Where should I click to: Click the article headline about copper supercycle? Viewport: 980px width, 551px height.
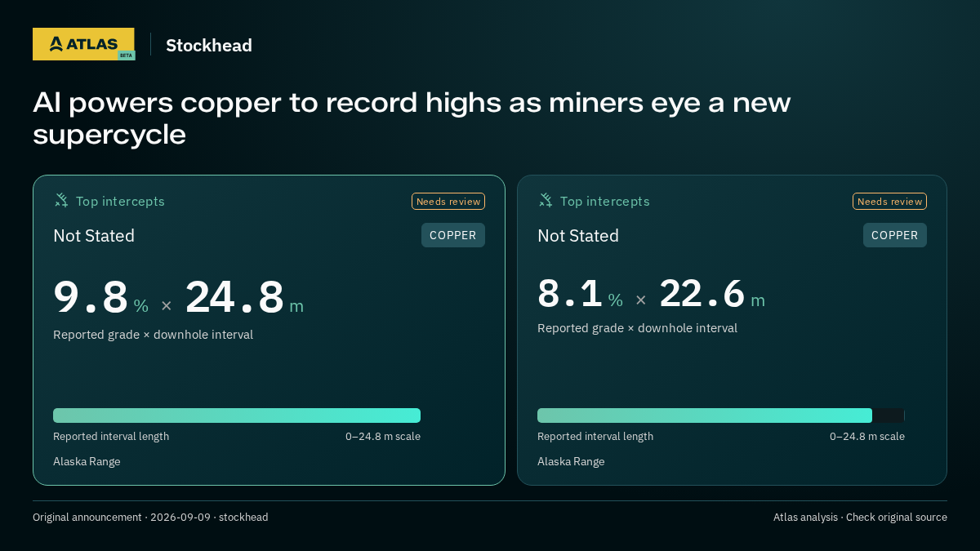point(412,118)
